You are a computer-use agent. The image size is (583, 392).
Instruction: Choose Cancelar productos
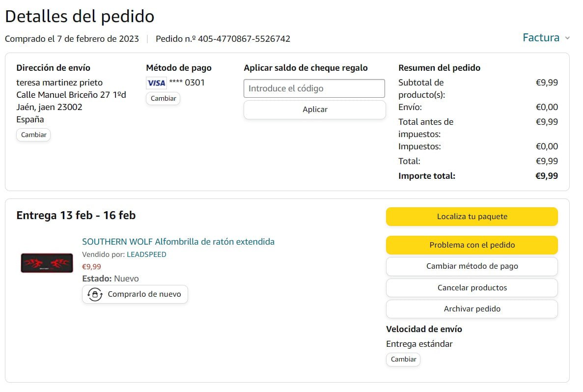click(x=472, y=288)
